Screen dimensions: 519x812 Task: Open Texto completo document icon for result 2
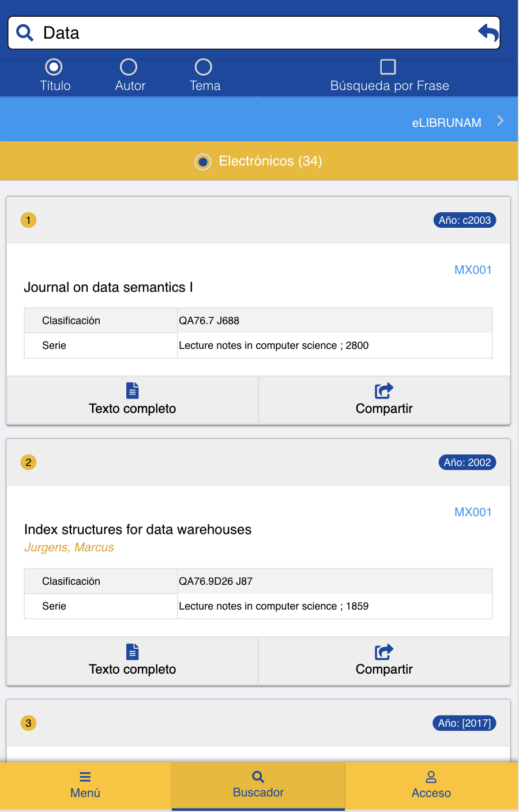click(133, 651)
